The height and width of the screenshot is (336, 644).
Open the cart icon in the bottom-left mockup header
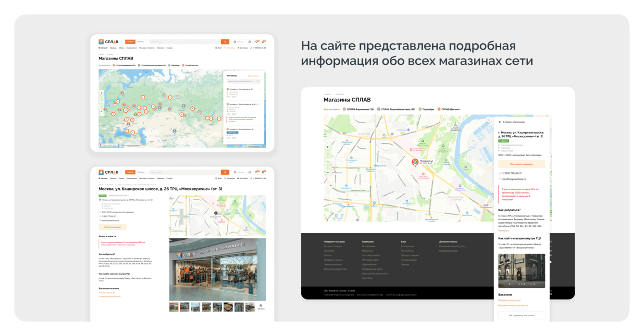(263, 172)
